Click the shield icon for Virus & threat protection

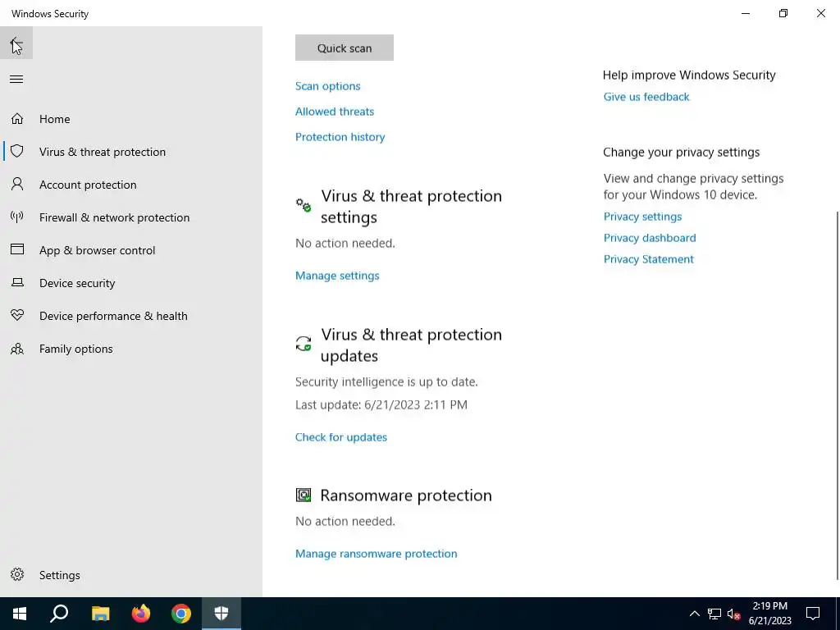pos(17,151)
